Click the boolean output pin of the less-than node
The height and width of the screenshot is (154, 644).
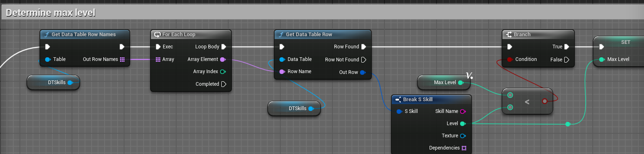(x=545, y=101)
